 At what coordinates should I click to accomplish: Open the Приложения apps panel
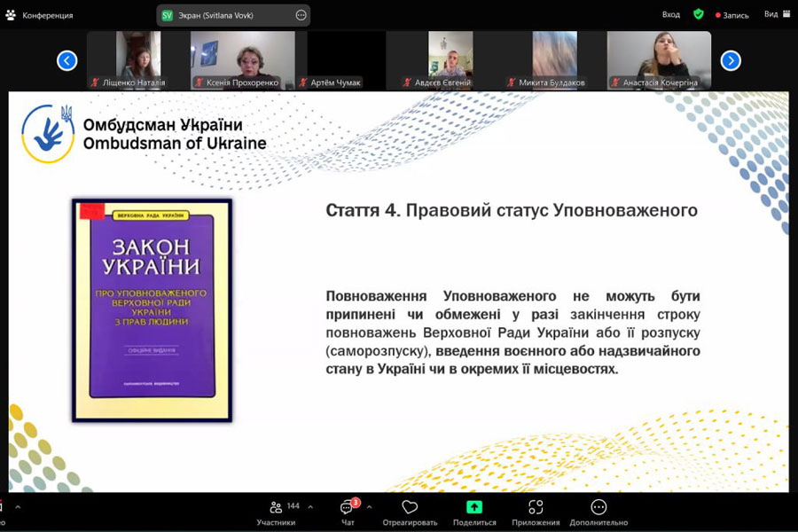[x=536, y=513]
